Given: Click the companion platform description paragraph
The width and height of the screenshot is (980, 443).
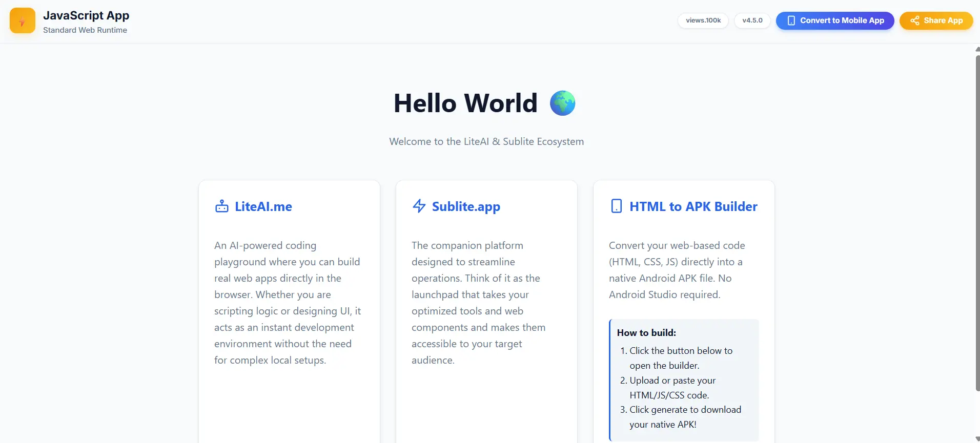Looking at the screenshot, I should (479, 303).
